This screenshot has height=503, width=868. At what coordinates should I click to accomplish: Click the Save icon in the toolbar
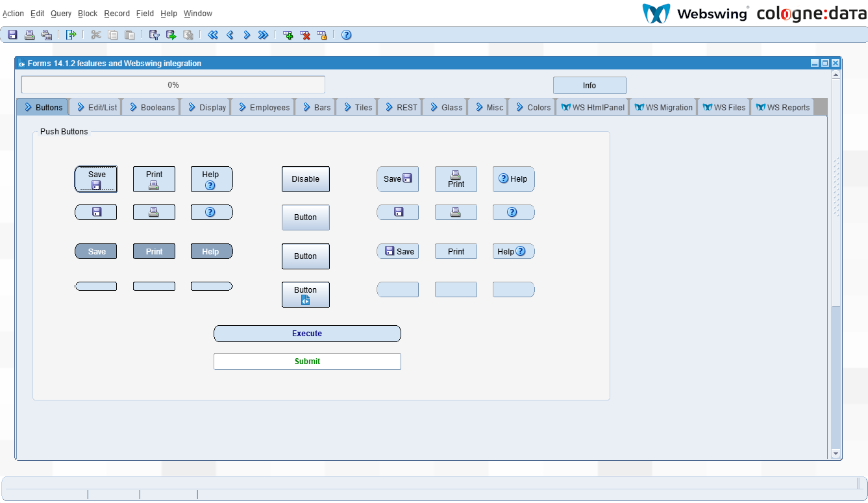tap(12, 35)
